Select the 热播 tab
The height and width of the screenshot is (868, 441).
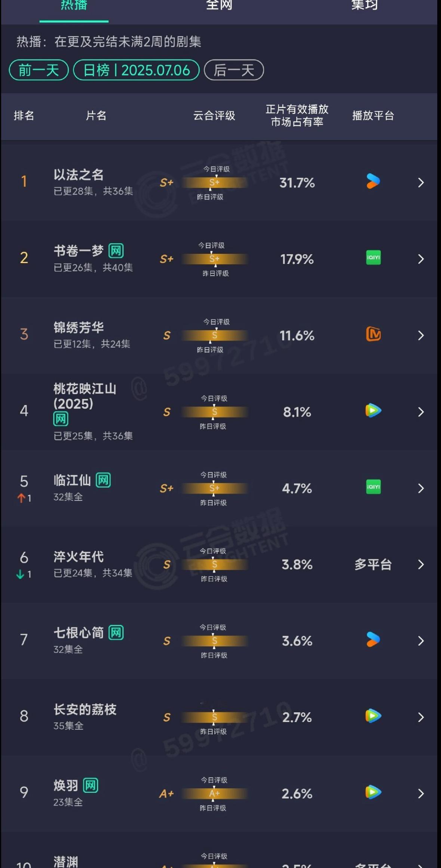(x=74, y=5)
